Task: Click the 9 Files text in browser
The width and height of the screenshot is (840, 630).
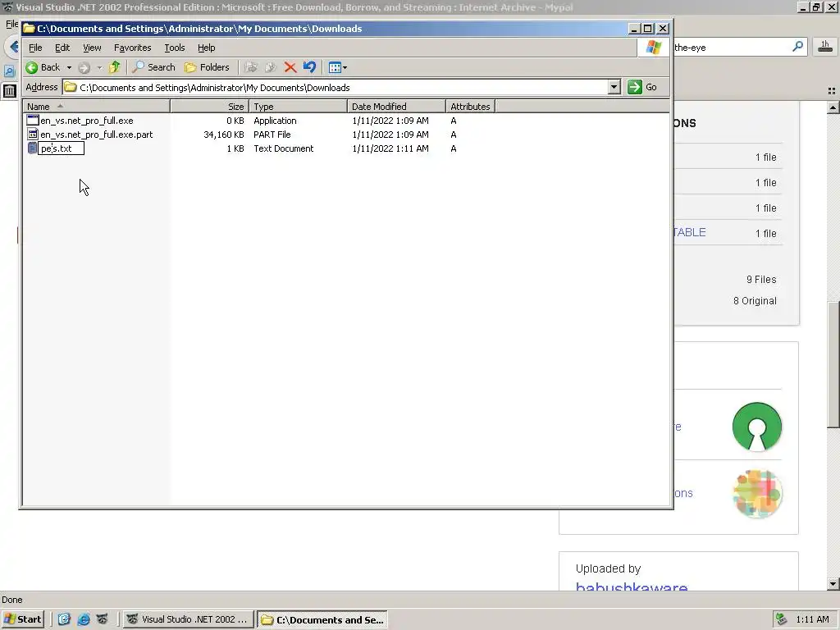Action: (x=761, y=279)
